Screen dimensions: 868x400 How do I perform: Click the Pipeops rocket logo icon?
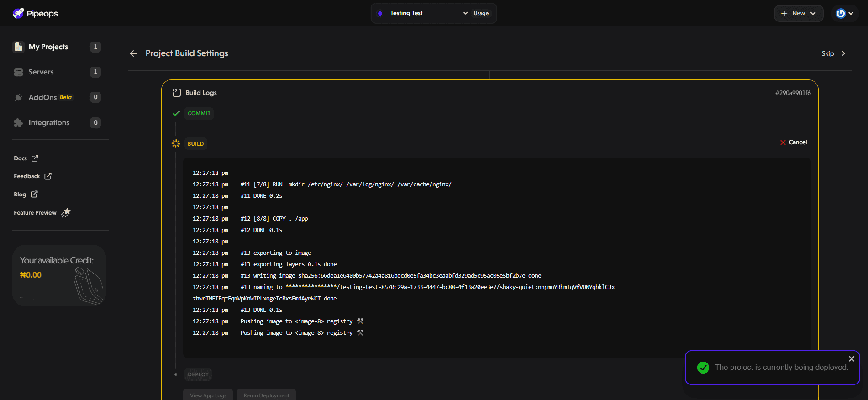tap(18, 13)
